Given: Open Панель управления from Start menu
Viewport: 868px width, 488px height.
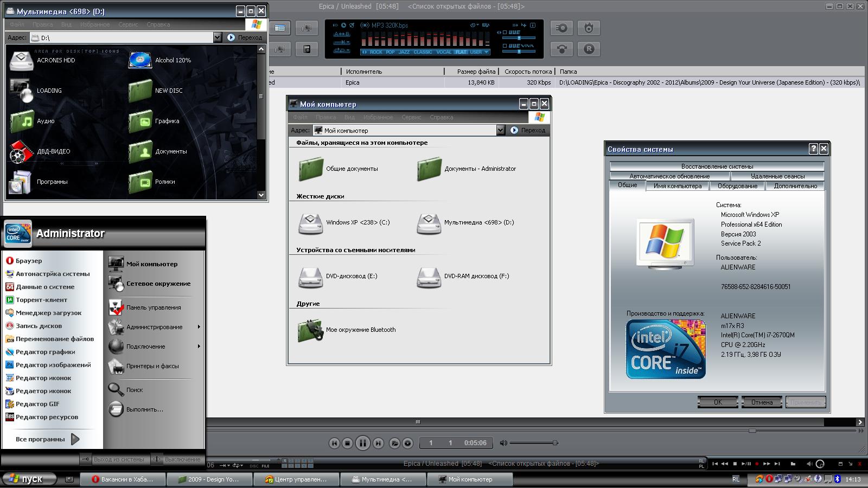Looking at the screenshot, I should [154, 307].
